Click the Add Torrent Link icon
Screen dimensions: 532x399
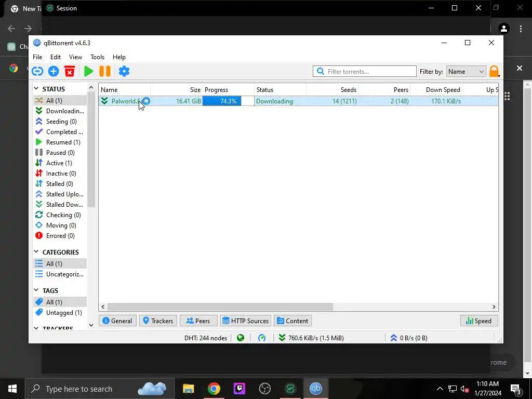37,71
